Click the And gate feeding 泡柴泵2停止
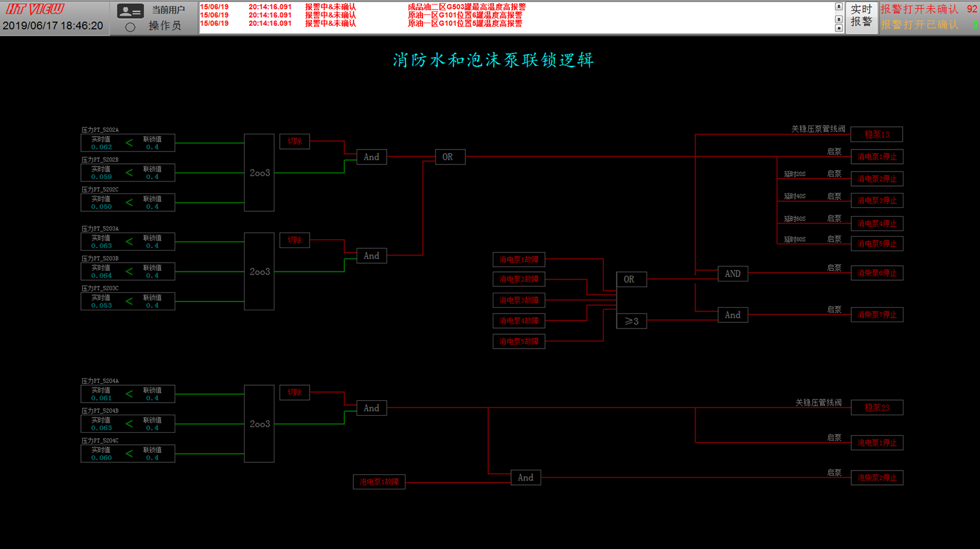 (x=525, y=478)
